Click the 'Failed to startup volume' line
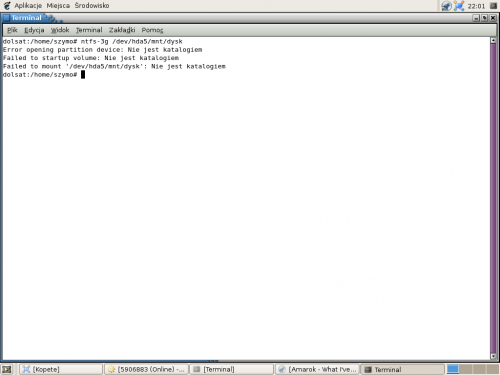 pyautogui.click(x=91, y=58)
